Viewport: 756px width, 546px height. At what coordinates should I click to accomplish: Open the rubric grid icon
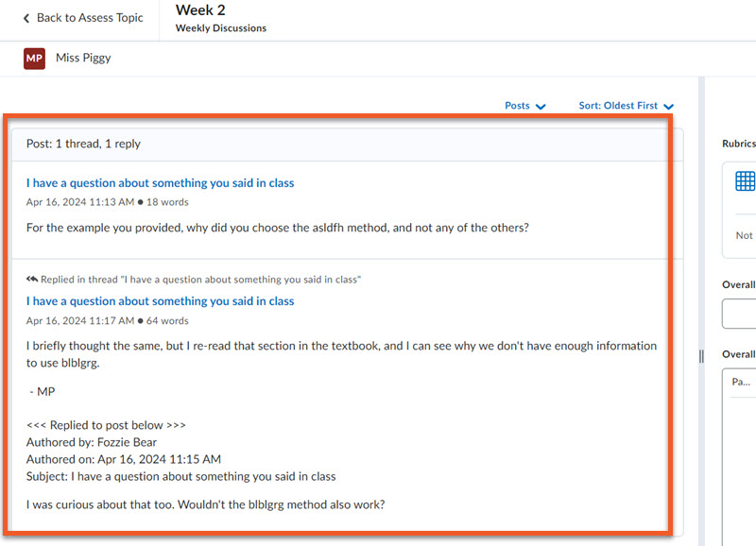tap(745, 181)
